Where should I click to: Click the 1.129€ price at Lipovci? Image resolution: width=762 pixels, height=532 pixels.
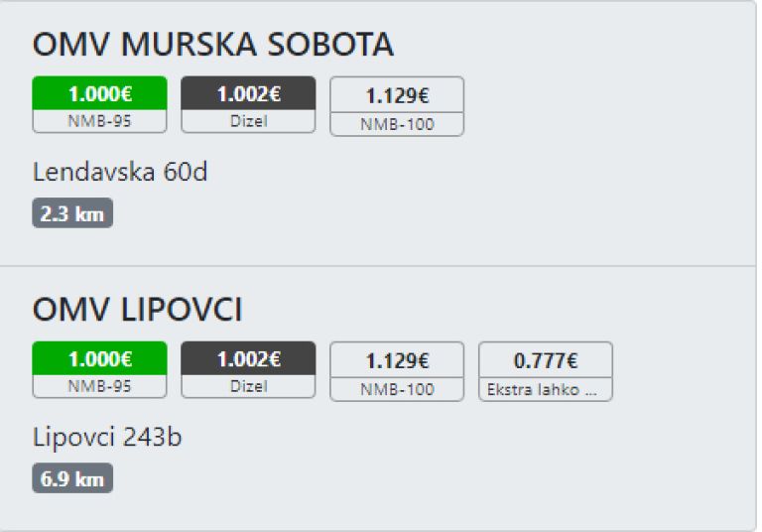coord(397,360)
